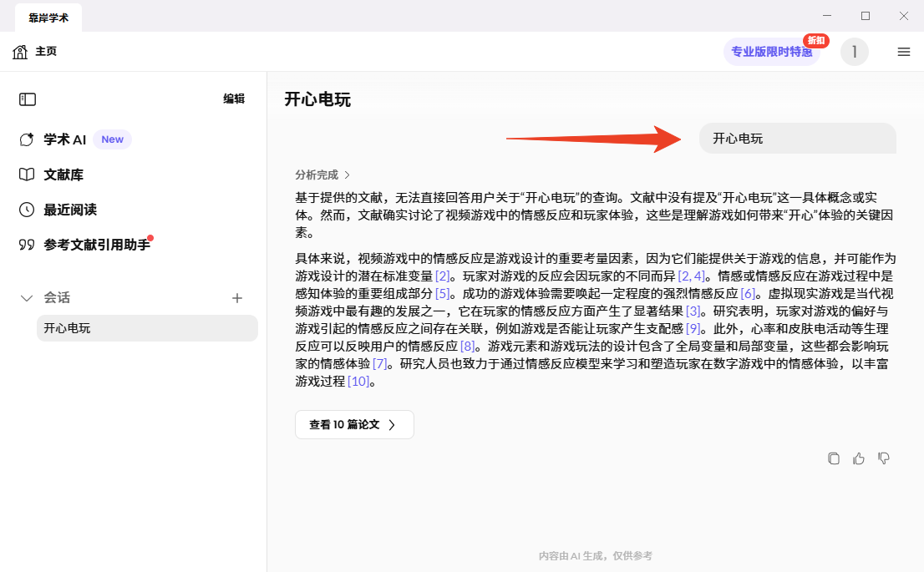Click 内容由 AI 生成，仅供参考 footer text
Viewport: 924px width, 572px height.
595,555
